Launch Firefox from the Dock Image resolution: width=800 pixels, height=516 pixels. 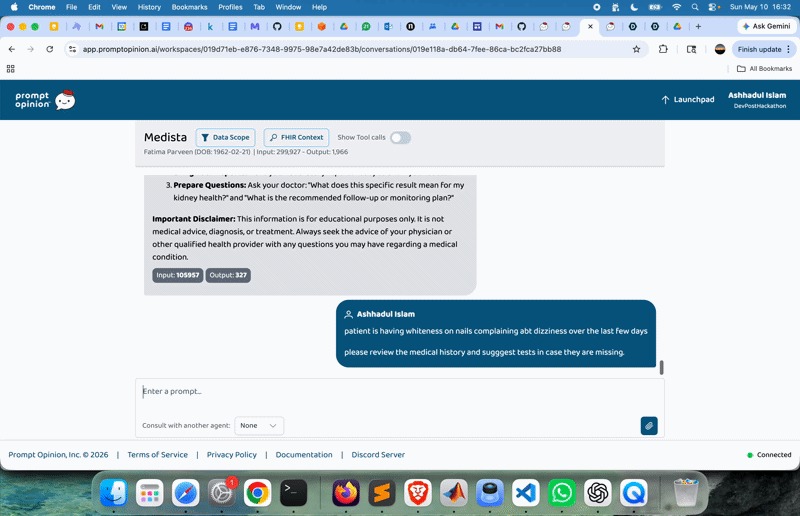click(346, 493)
